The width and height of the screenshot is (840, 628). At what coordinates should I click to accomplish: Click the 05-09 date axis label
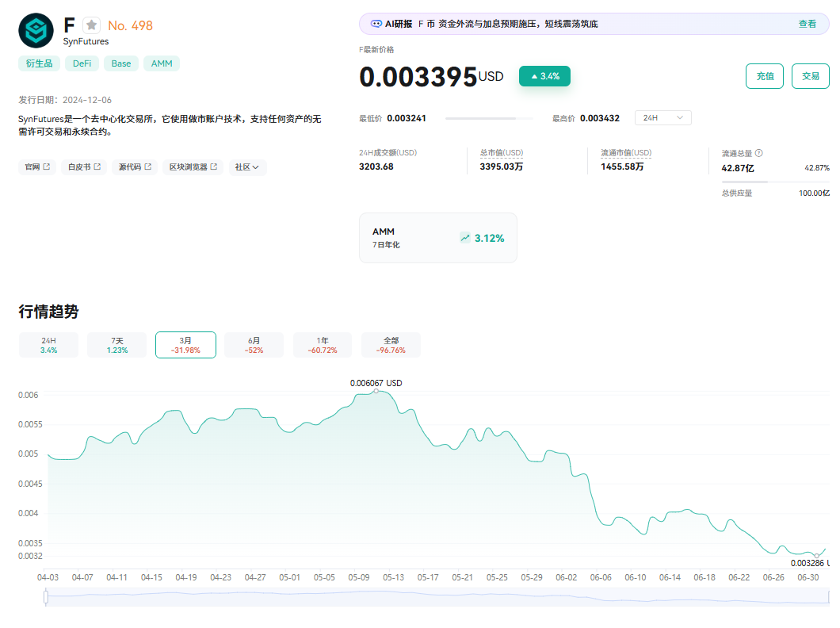click(359, 577)
